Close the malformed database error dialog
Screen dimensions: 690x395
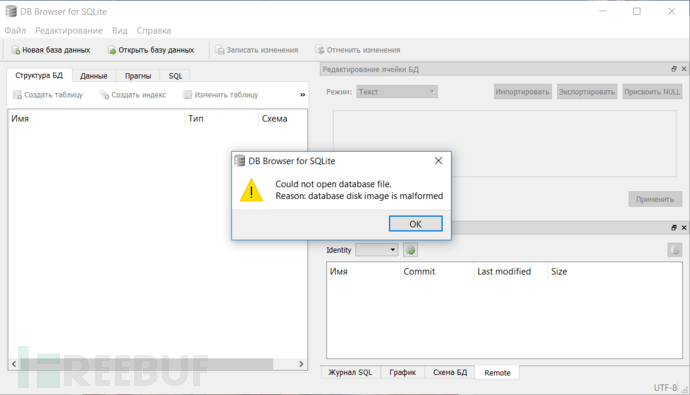(438, 161)
